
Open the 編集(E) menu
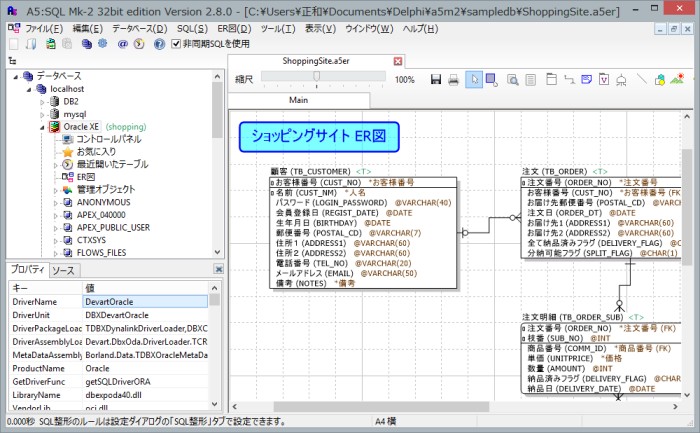pyautogui.click(x=88, y=29)
